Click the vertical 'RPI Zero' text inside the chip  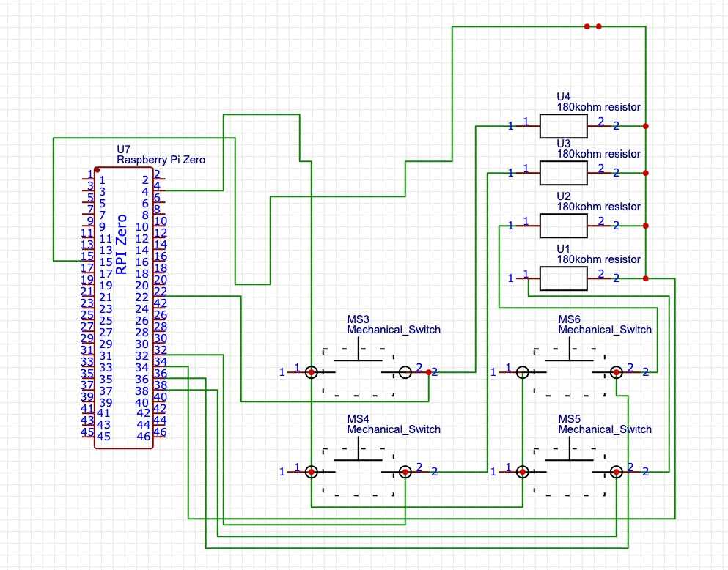(x=121, y=244)
